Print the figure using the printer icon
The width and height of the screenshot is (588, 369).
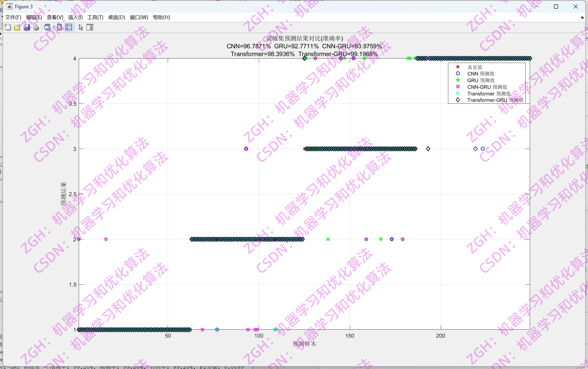tap(36, 27)
